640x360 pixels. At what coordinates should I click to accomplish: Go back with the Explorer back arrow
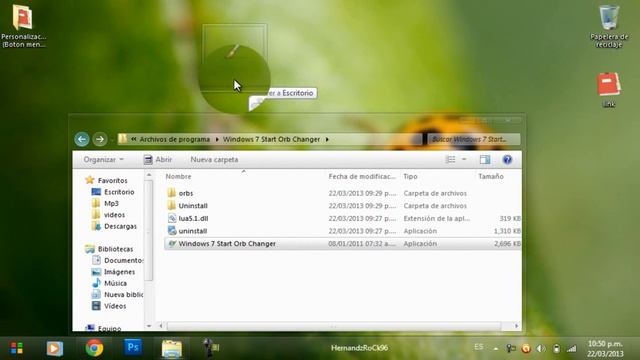(82, 139)
